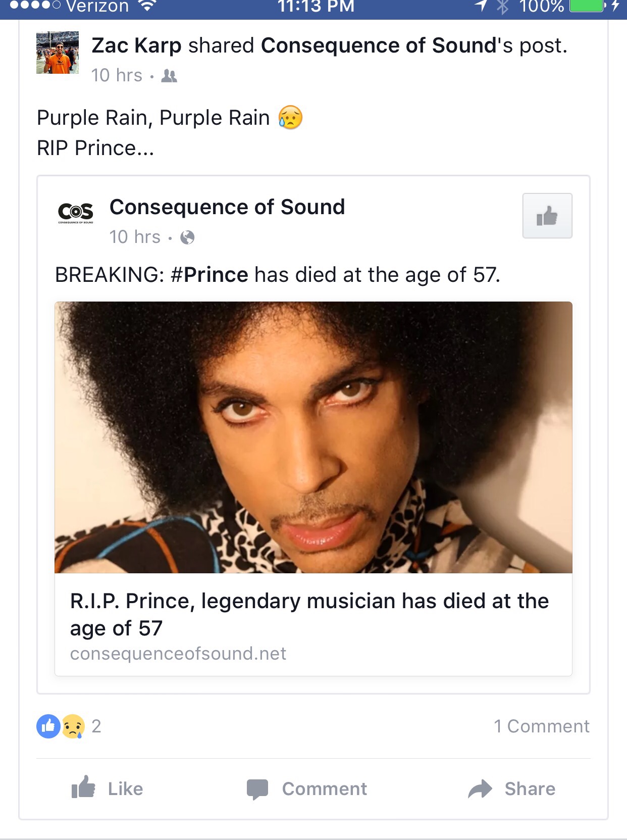Tap the Comment speech bubble icon
The image size is (627, 840).
257,788
